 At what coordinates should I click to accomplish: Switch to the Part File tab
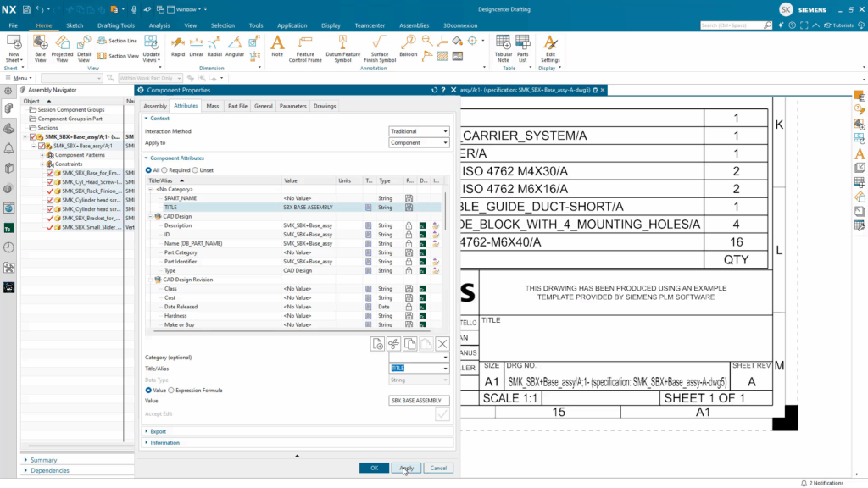point(237,106)
